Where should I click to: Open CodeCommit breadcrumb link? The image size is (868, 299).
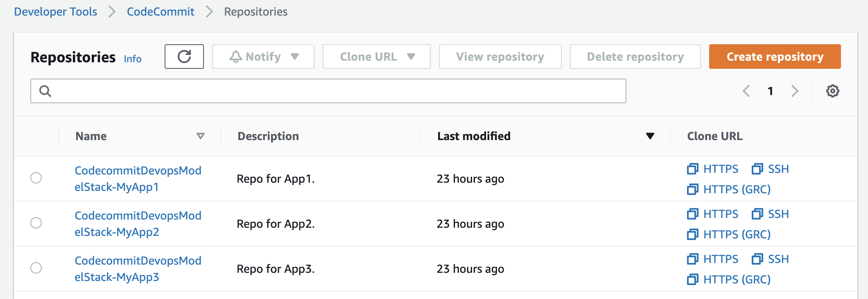[x=160, y=11]
